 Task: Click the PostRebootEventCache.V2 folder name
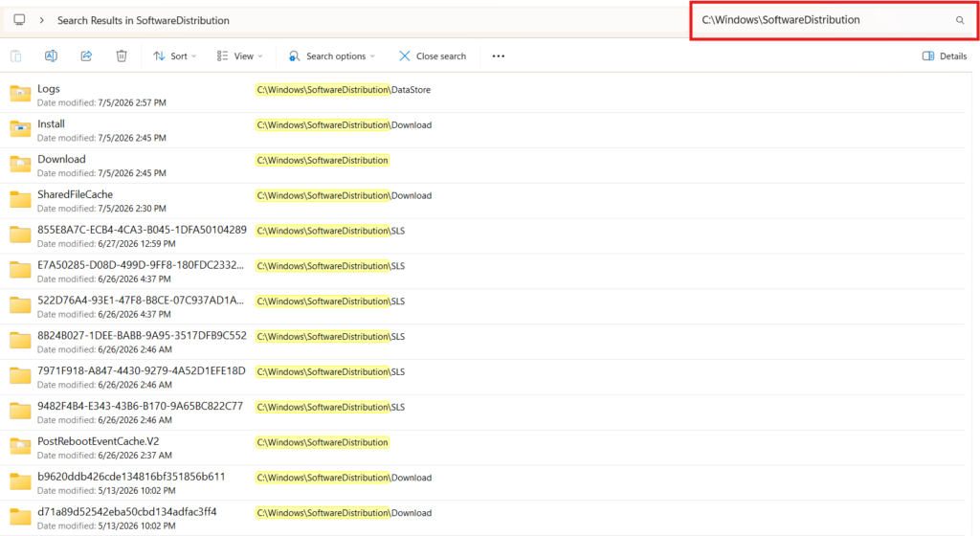[x=99, y=441]
